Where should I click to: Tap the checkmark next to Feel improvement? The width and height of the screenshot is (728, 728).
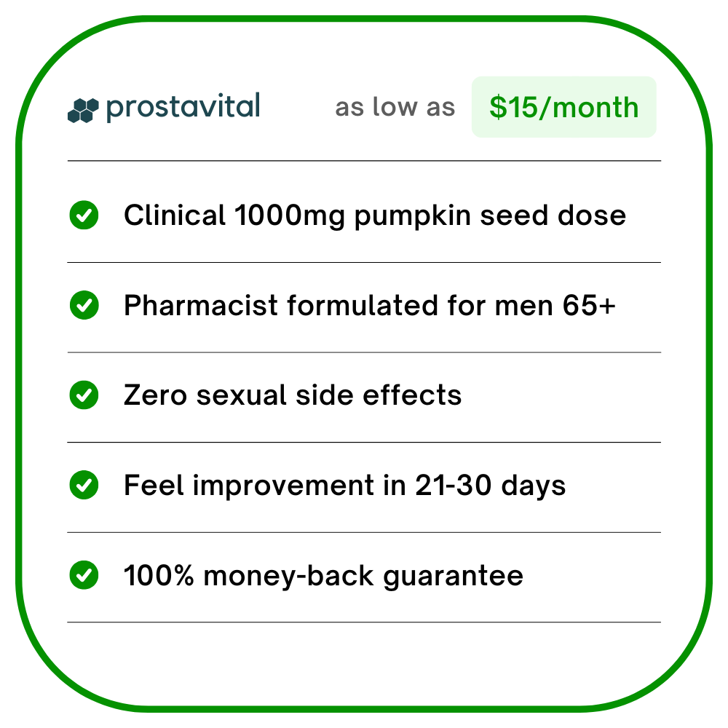(x=84, y=486)
